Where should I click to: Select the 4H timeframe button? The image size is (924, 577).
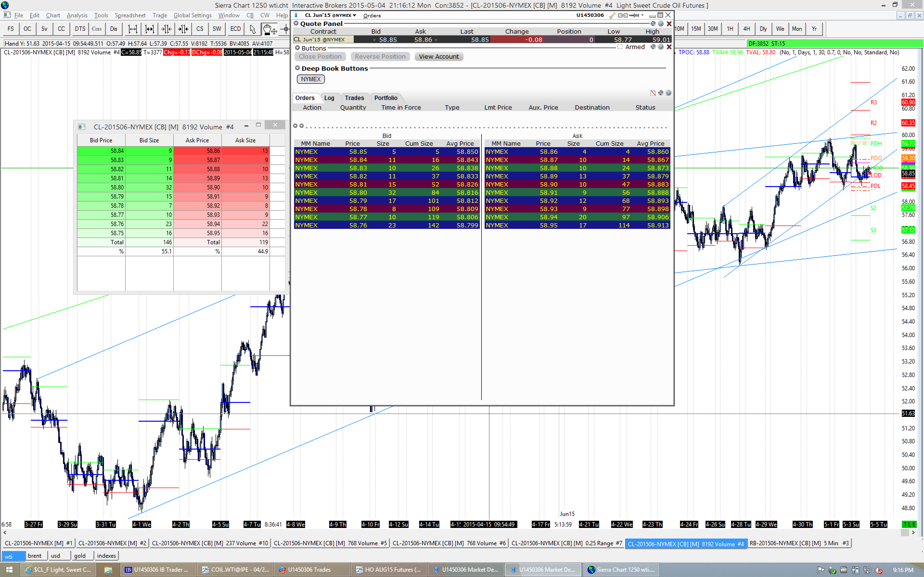(746, 29)
